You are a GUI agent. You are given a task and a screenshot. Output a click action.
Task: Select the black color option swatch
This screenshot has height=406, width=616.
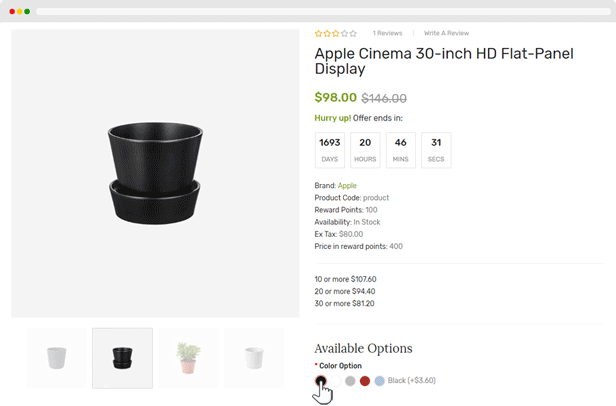coord(321,381)
